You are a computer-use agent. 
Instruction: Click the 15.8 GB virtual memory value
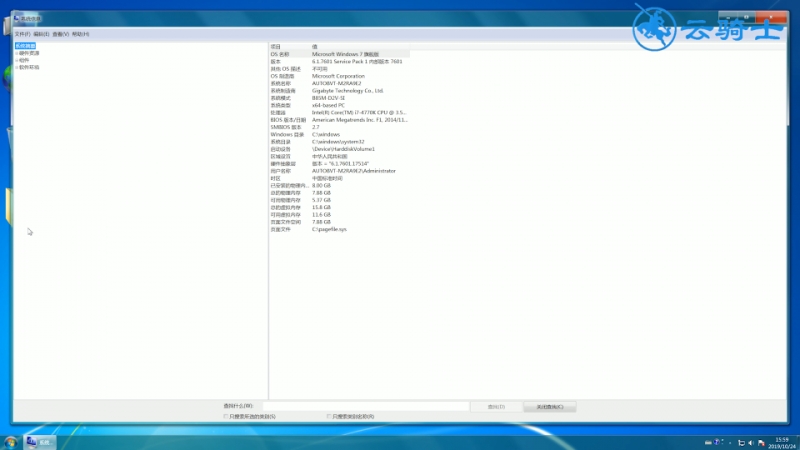[x=321, y=208]
